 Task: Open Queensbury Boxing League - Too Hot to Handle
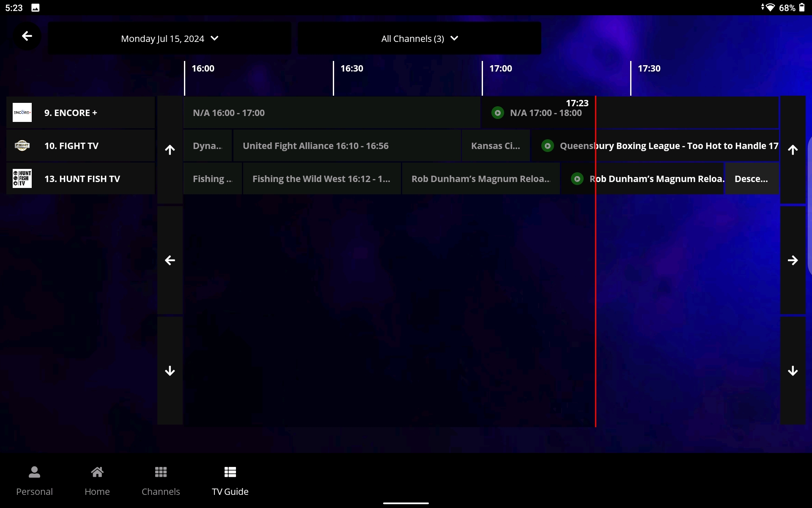655,146
